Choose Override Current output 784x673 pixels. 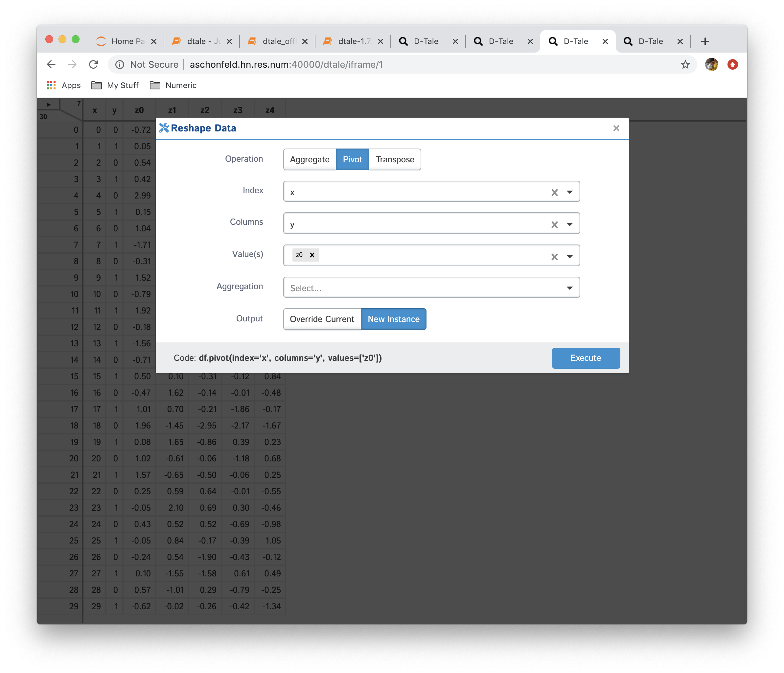tap(322, 319)
